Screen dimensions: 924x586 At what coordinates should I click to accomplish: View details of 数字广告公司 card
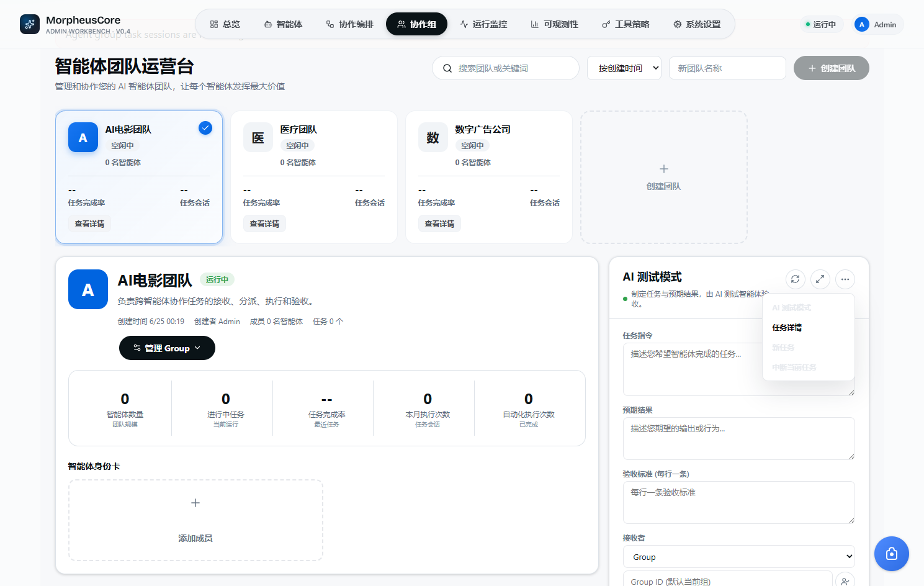[439, 223]
